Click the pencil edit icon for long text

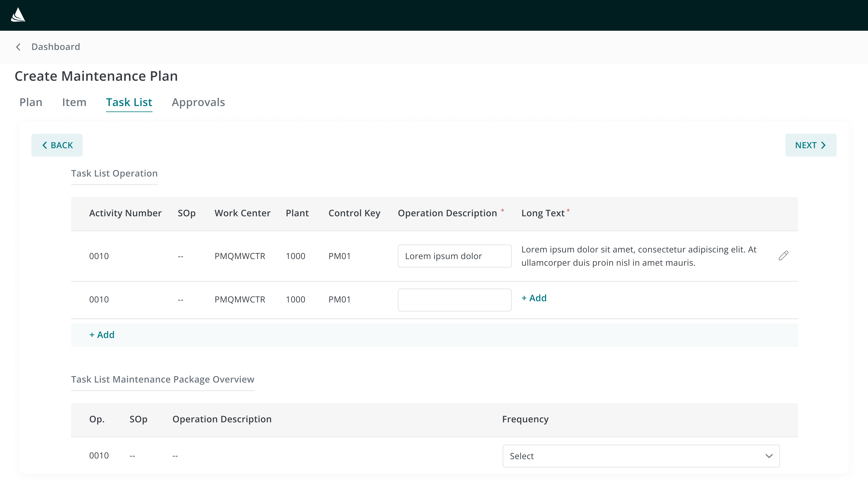(x=783, y=256)
